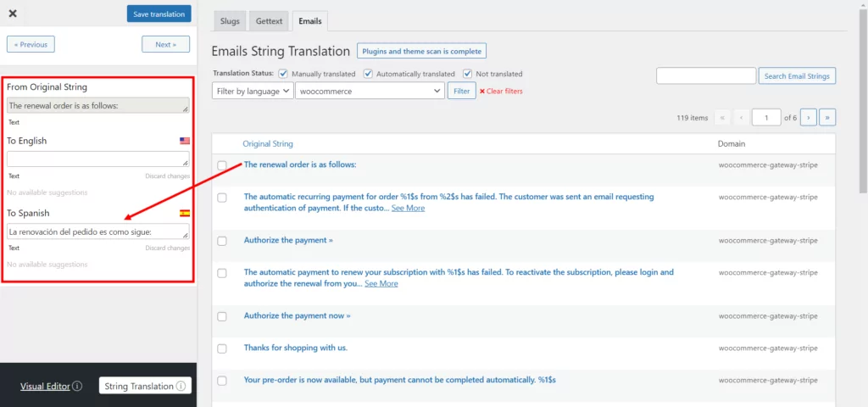Image resolution: width=868 pixels, height=407 pixels.
Task: Close the translation editor with the X icon
Action: pyautogui.click(x=13, y=14)
